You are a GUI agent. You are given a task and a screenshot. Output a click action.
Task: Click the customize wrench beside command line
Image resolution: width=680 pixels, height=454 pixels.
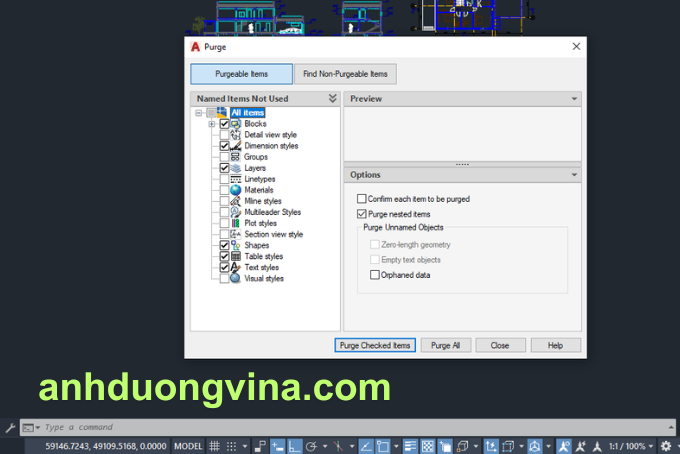[9, 427]
